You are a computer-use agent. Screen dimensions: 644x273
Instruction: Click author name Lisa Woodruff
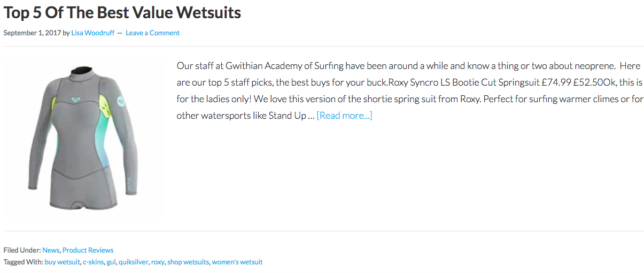(93, 33)
